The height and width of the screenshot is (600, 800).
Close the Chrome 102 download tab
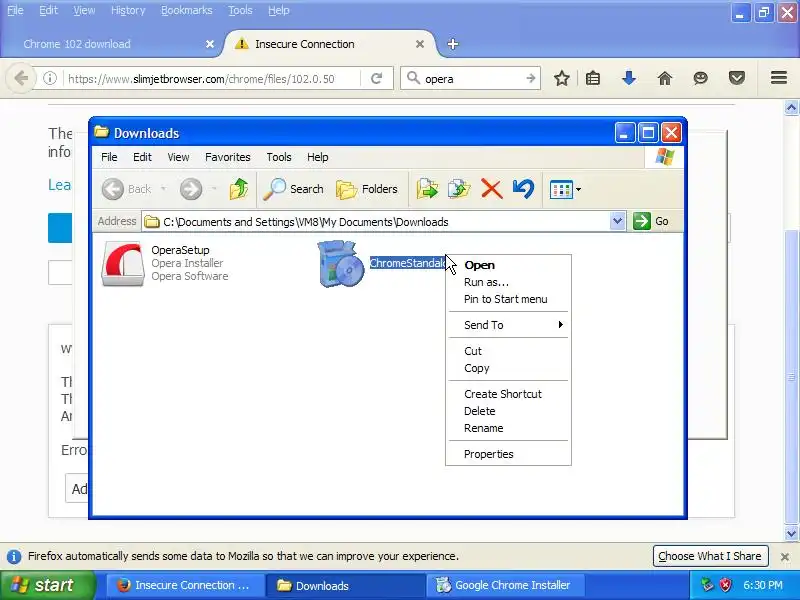tap(210, 44)
